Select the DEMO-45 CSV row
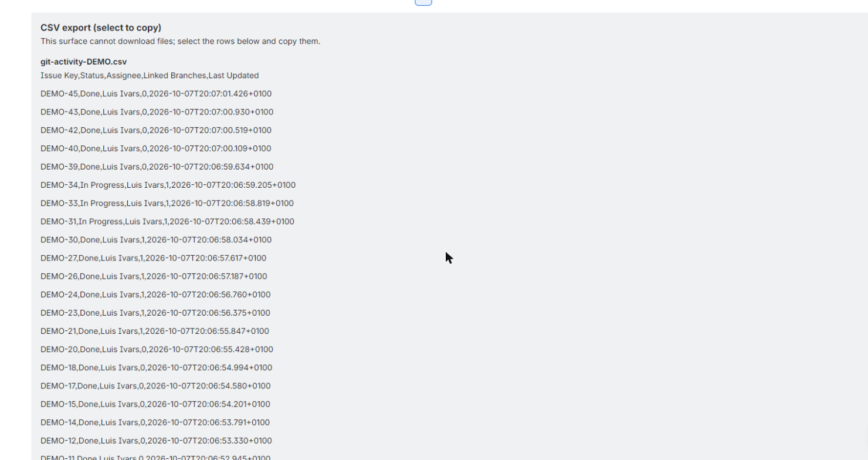The image size is (868, 460). (x=156, y=93)
